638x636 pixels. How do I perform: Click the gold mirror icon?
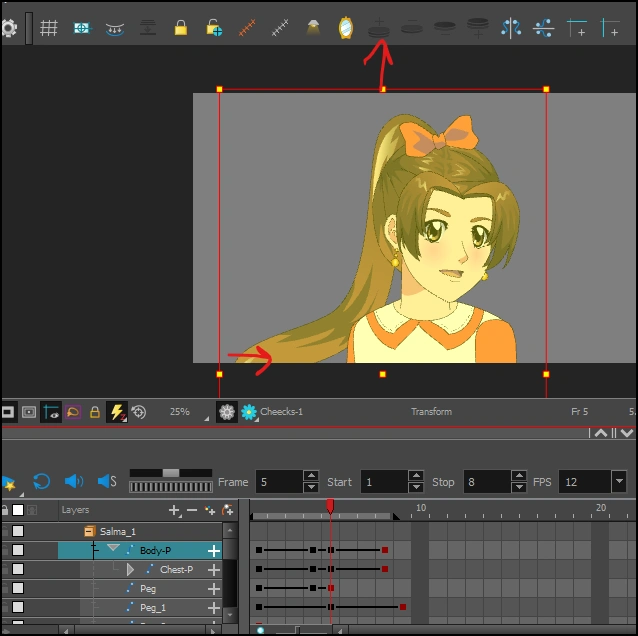tap(345, 28)
